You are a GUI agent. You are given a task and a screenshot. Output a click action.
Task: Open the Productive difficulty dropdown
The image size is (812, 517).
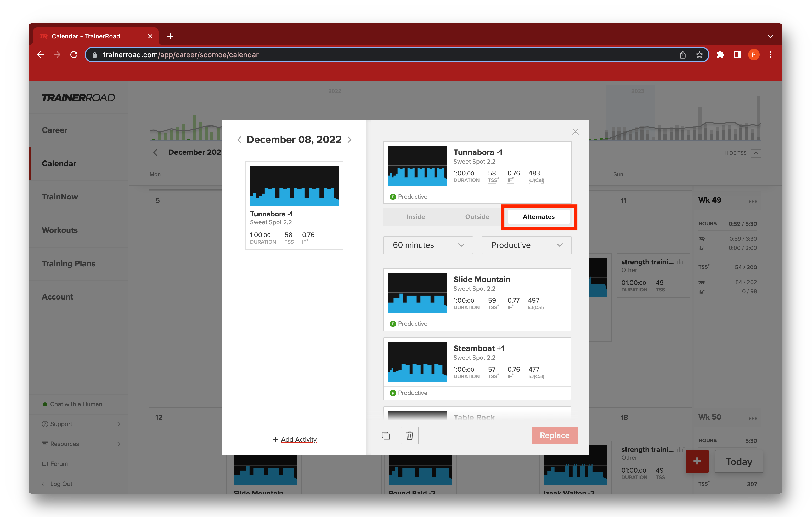coord(526,245)
